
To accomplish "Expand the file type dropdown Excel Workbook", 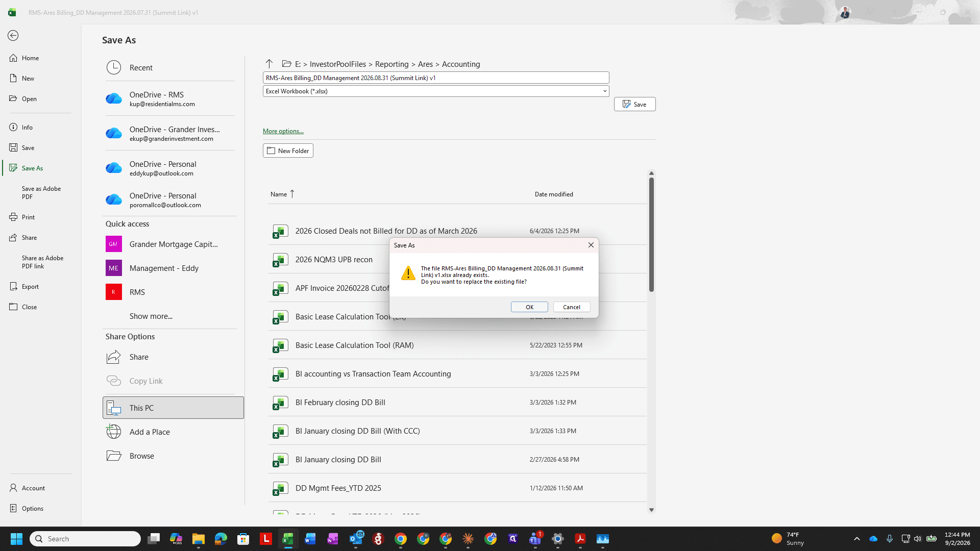I will [605, 91].
